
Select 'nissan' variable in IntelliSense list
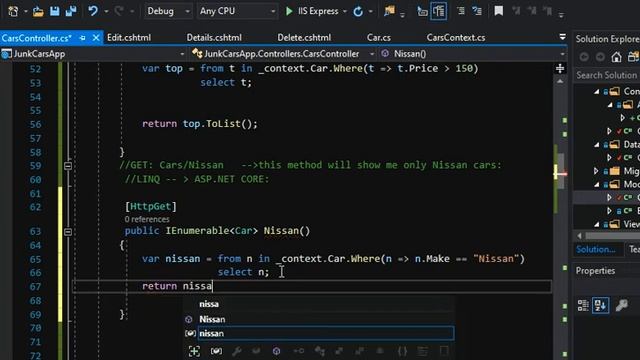[x=326, y=333]
